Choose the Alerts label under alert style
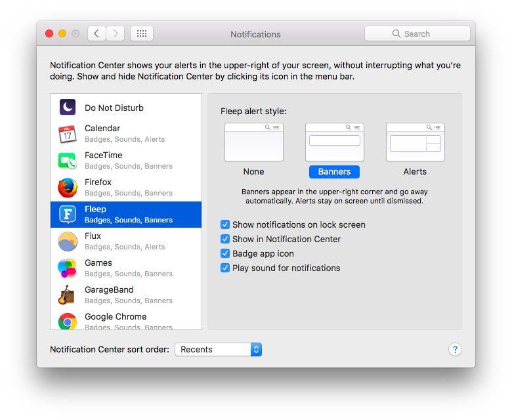The height and width of the screenshot is (420, 512). (x=415, y=172)
